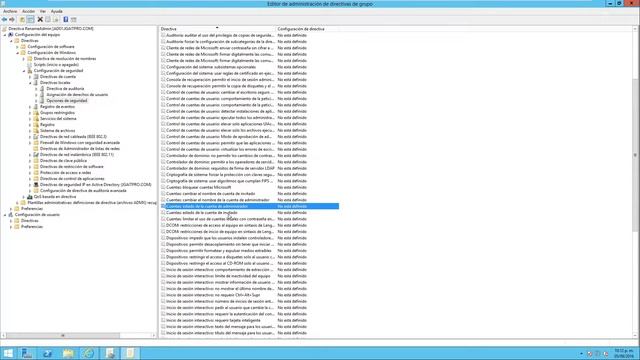Expand Directiva de resolución de nombres
Viewport: 640px width, 360px height.
click(x=24, y=59)
